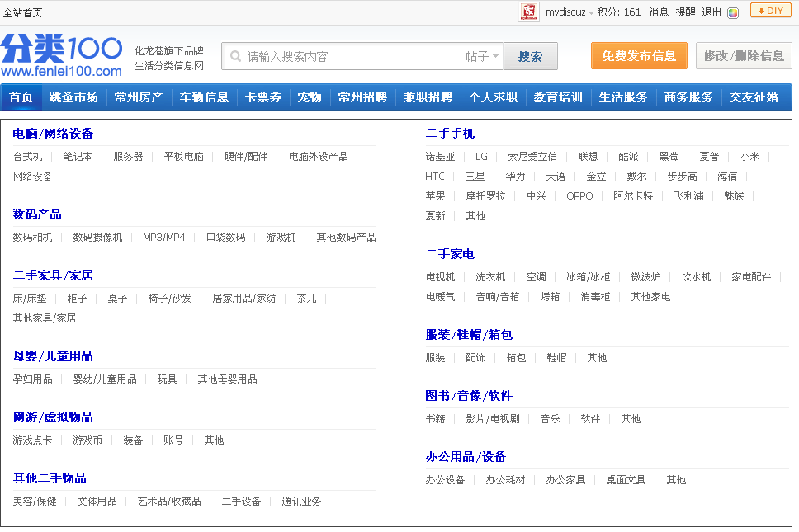Open the DIY button
Screen dimensions: 799x532
pos(770,11)
